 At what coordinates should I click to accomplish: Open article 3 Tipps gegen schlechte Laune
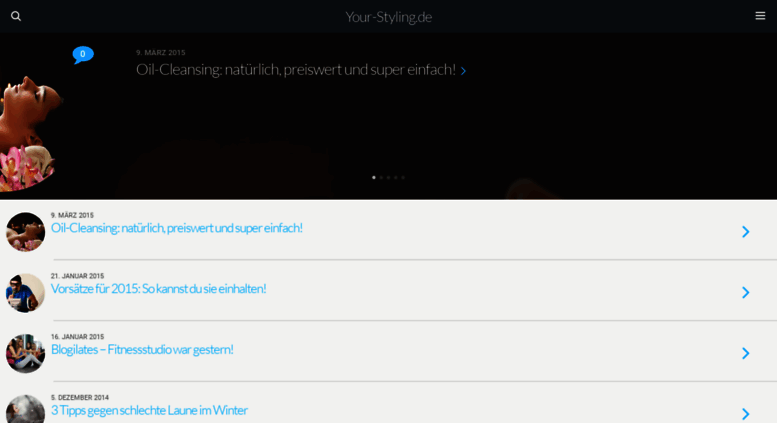click(149, 411)
